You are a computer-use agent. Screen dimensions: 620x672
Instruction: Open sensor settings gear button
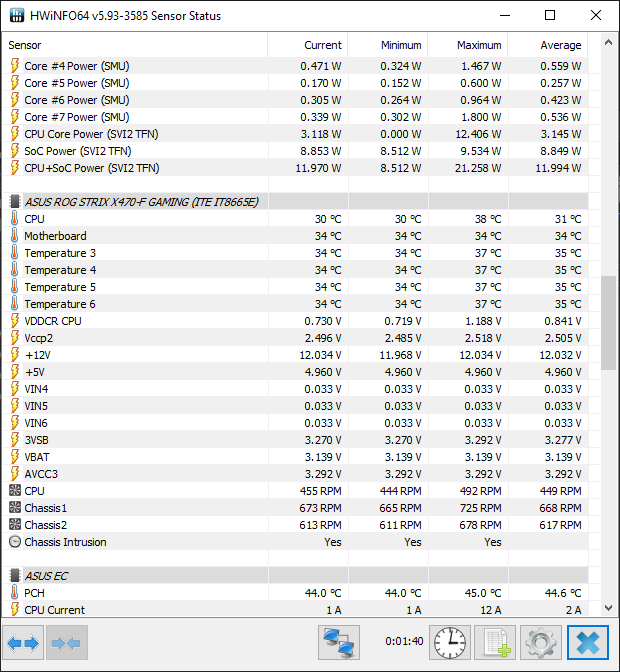point(541,642)
